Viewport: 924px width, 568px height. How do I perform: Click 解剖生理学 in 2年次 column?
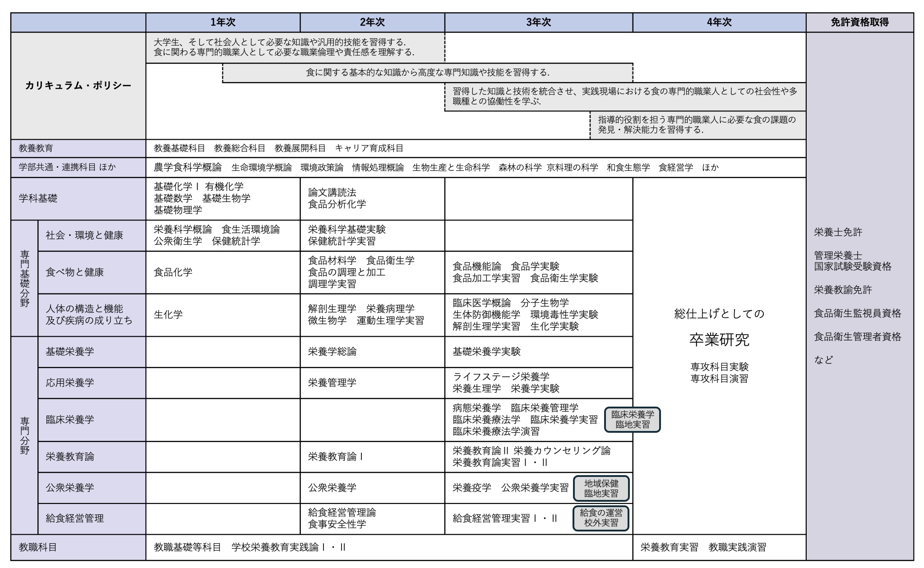(332, 309)
